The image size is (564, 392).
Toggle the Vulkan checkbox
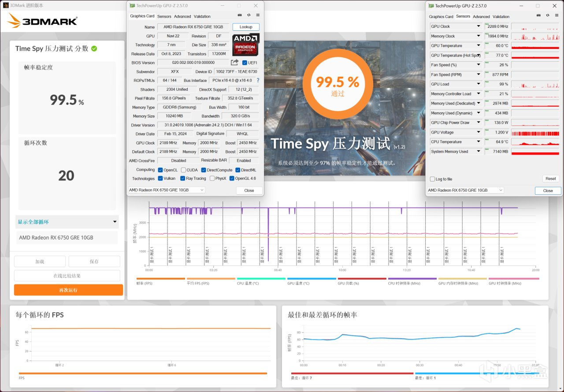[160, 178]
